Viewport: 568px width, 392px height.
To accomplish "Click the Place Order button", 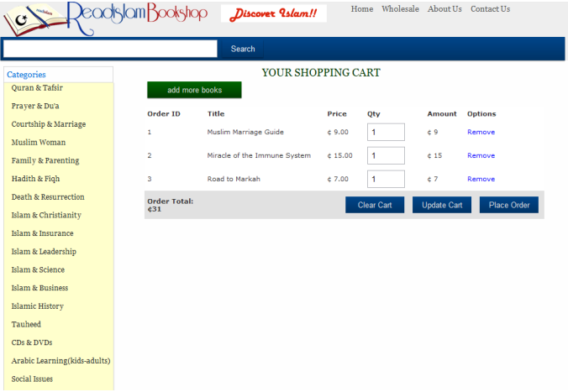I will (x=509, y=205).
